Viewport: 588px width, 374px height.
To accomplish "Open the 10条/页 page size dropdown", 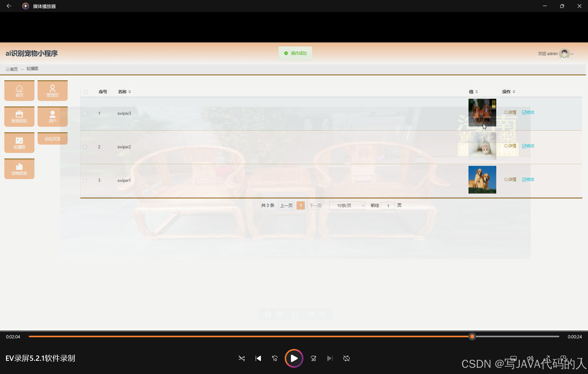I will click(x=347, y=205).
